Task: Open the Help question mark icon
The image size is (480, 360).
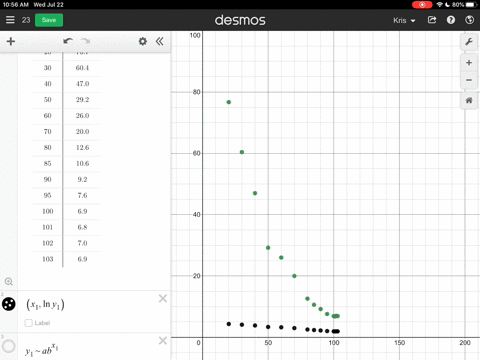Action: [451, 20]
